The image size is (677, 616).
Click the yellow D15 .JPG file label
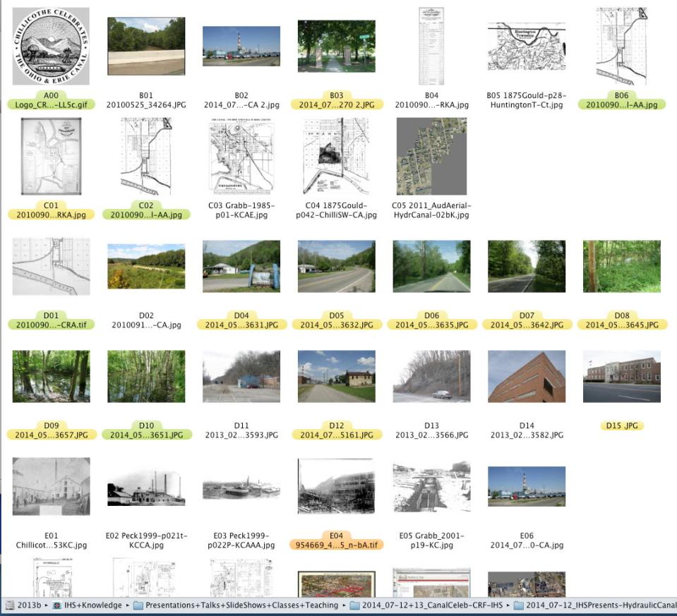coord(622,425)
